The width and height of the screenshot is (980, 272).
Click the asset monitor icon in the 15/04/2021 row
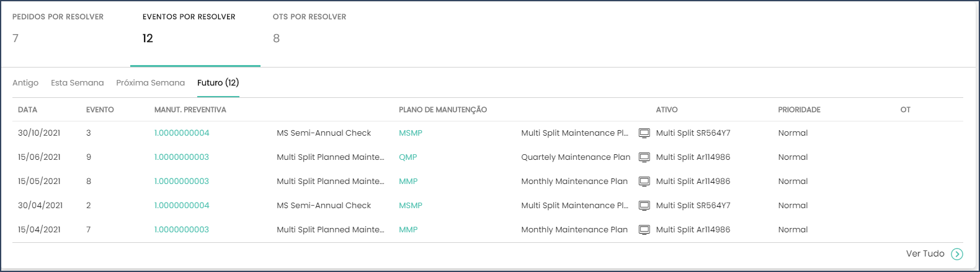coord(644,230)
